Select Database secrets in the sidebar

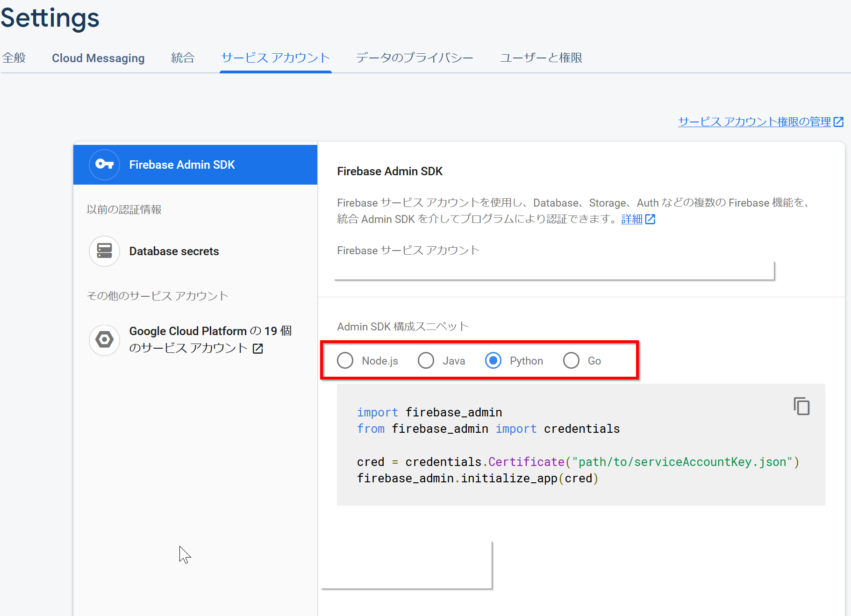coord(174,251)
